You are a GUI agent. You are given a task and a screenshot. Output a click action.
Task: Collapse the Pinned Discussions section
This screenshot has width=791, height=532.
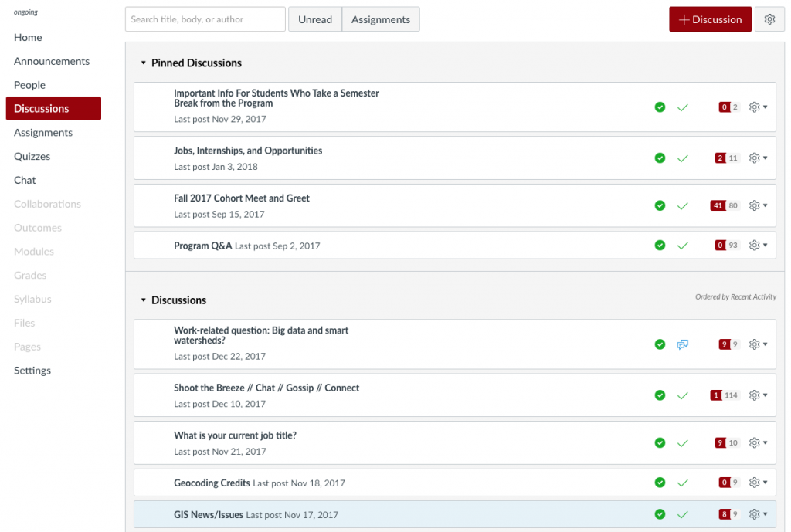tap(144, 63)
